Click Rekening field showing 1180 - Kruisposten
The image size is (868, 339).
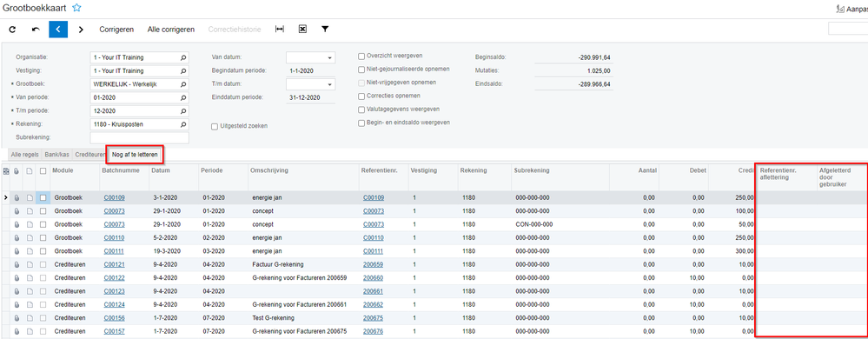coord(140,124)
